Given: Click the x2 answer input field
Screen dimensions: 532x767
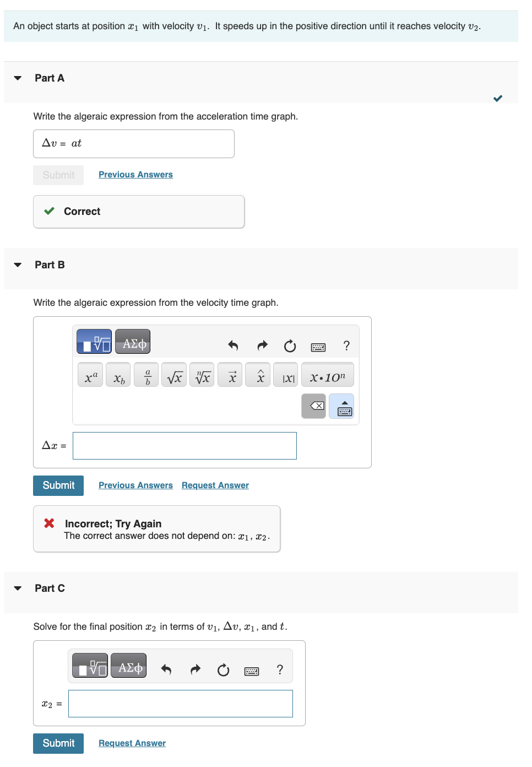Looking at the screenshot, I should coord(180,704).
